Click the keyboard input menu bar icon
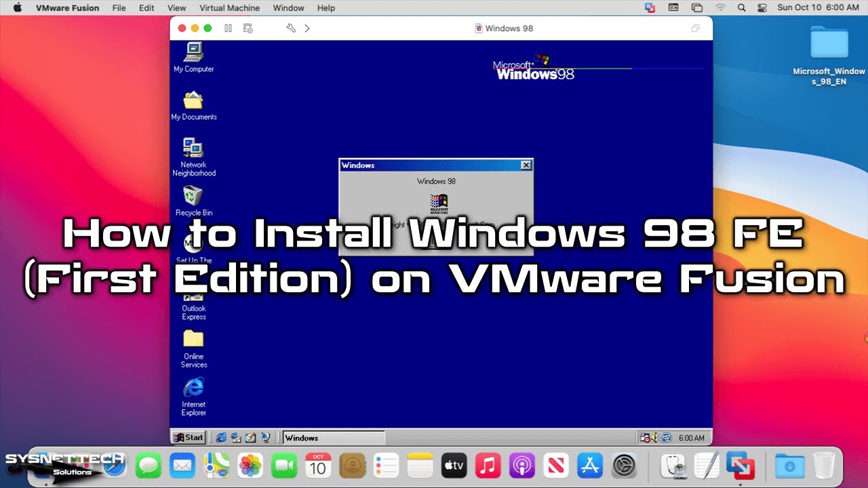 click(674, 7)
